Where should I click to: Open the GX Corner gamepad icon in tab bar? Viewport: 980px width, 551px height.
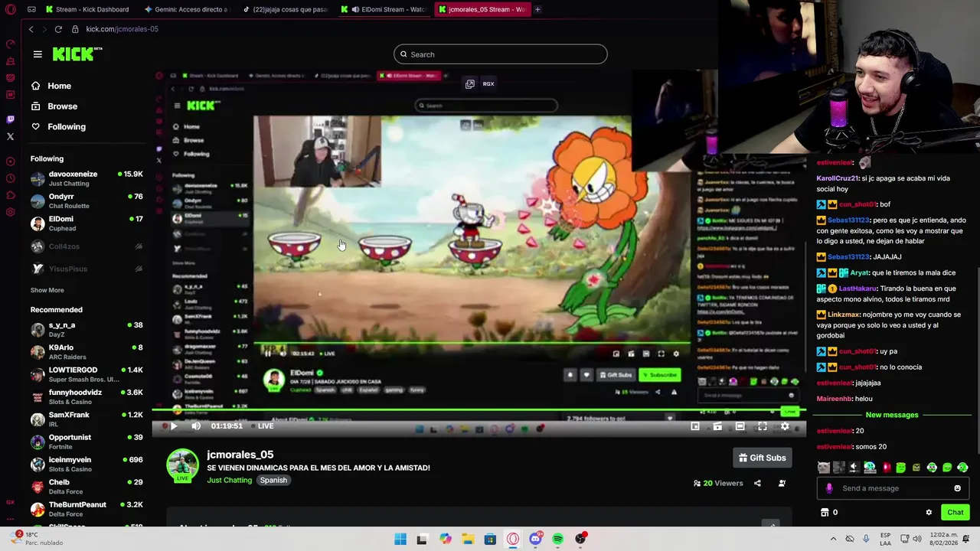[31, 9]
